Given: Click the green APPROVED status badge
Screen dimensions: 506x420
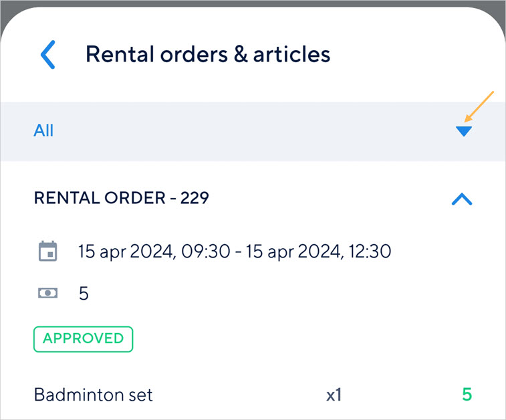Looking at the screenshot, I should coord(84,338).
